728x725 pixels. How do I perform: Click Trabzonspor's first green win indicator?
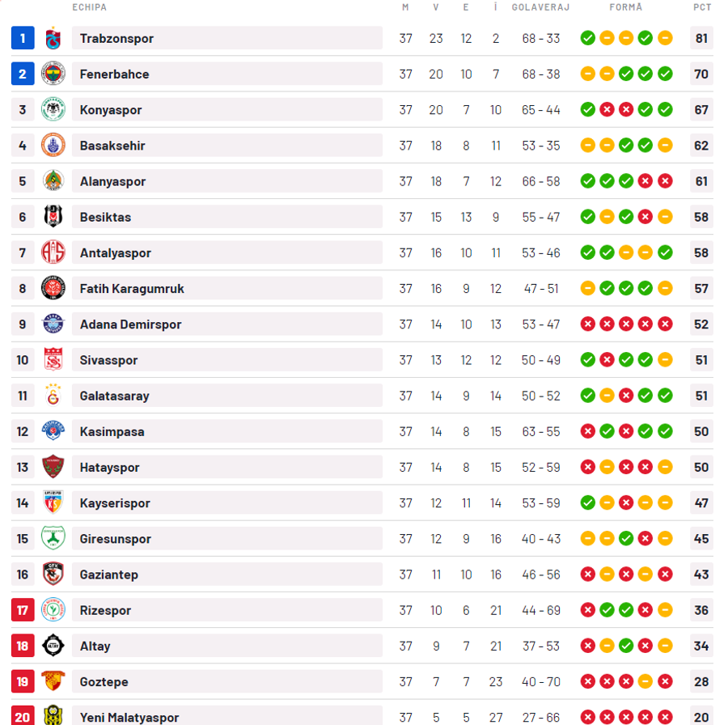pos(588,38)
